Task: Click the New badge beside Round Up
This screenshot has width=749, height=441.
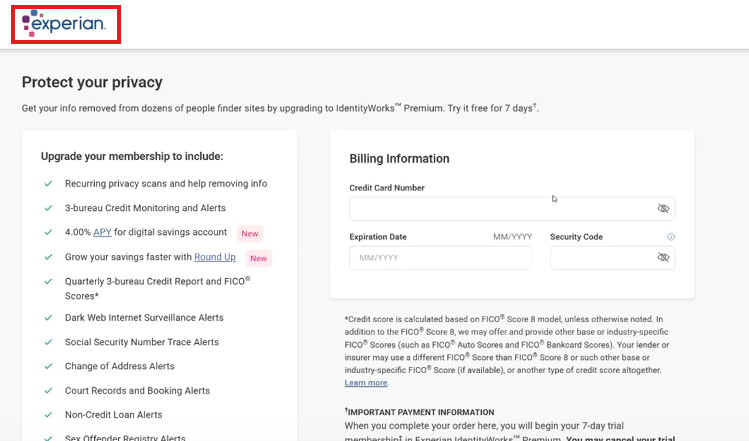Action: [x=258, y=258]
